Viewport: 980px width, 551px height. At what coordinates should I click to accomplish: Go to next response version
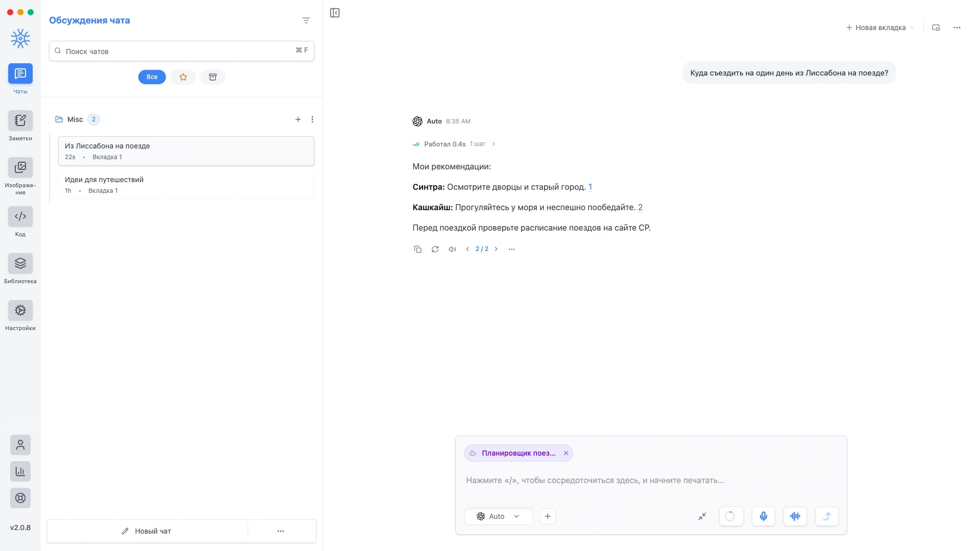click(x=496, y=249)
